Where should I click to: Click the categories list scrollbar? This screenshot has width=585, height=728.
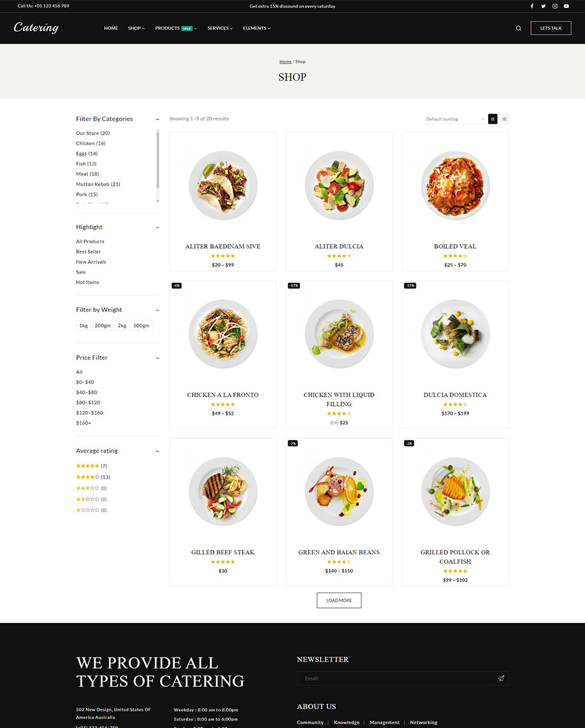158,165
